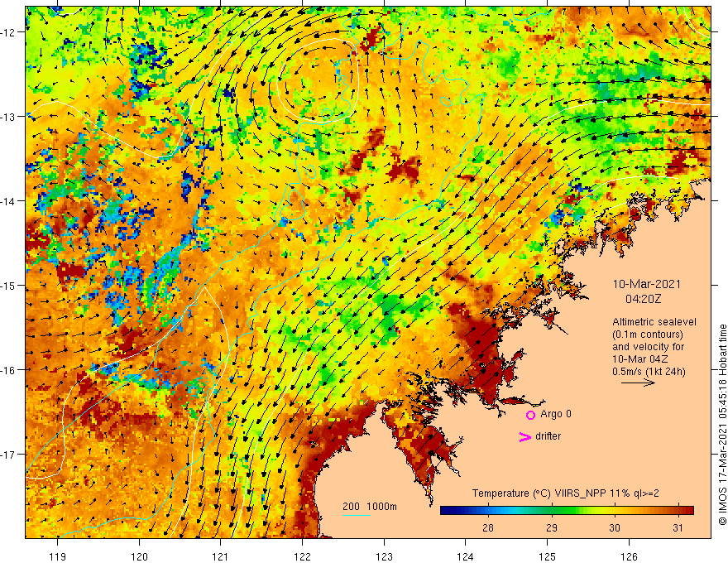Click the IMOS copyright timestamp text
Screen dimensions: 728x563
(x=722, y=425)
